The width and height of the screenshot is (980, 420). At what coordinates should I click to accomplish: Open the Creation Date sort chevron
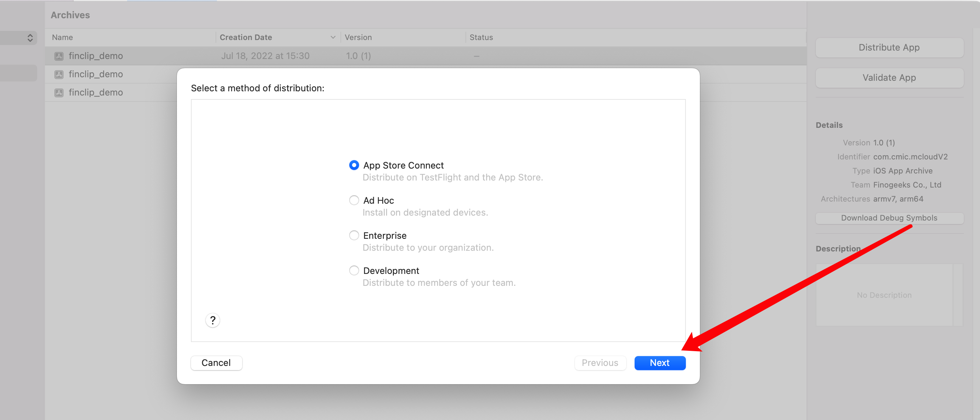[x=333, y=37]
